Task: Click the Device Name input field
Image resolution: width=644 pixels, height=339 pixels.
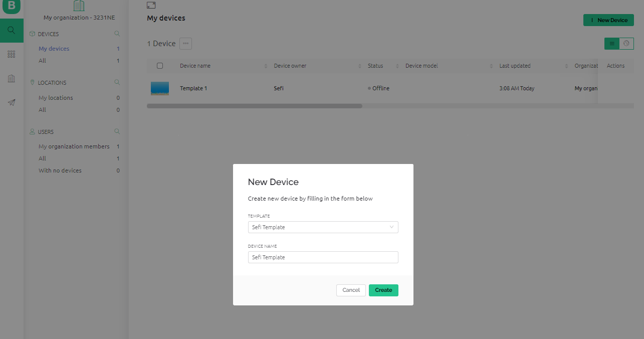Action: 323,257
